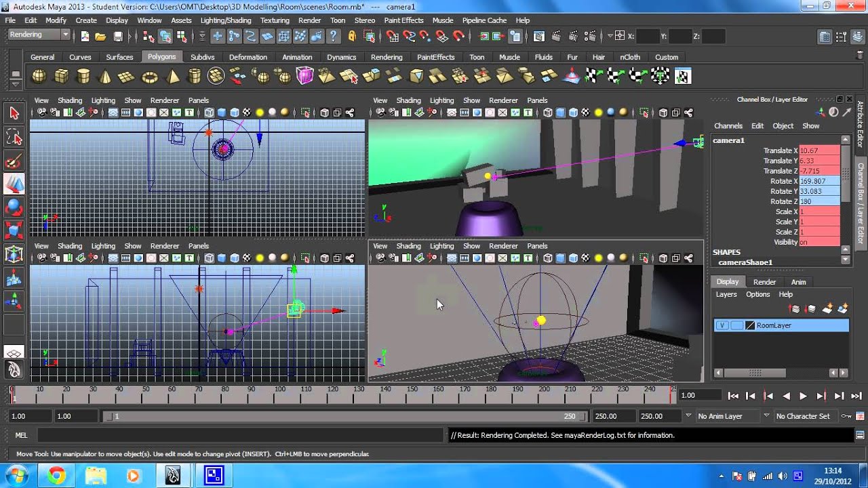Switch to the Anim layer tab
This screenshot has width=868, height=488.
pos(798,282)
